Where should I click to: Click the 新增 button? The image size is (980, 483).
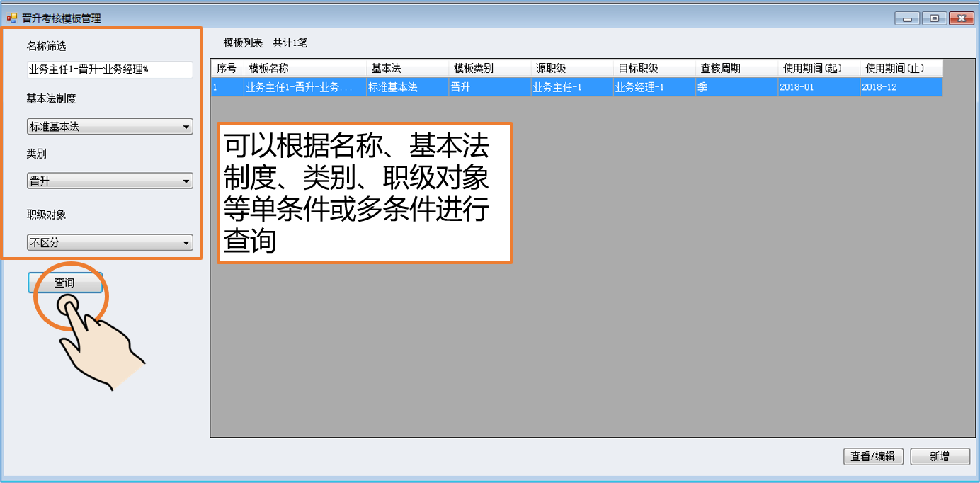point(940,457)
